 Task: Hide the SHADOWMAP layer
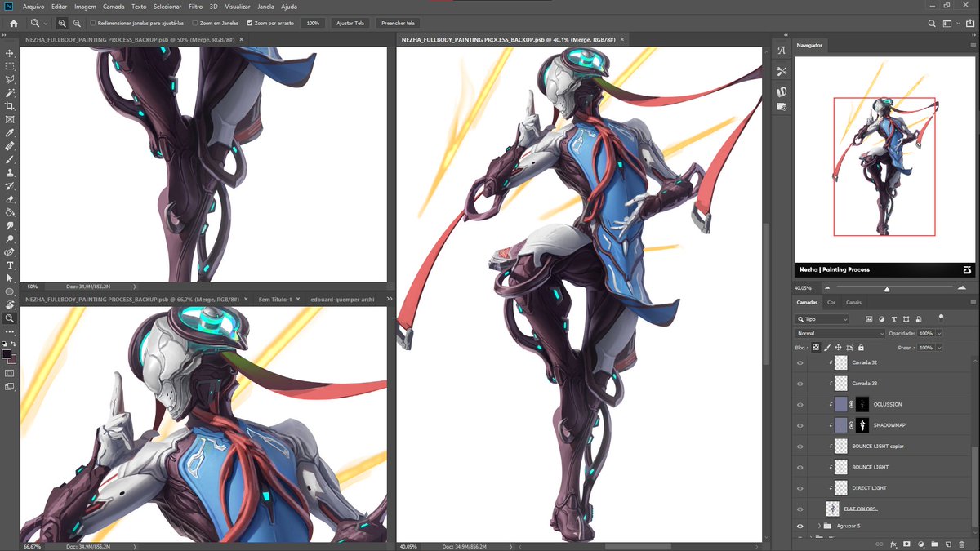(800, 425)
